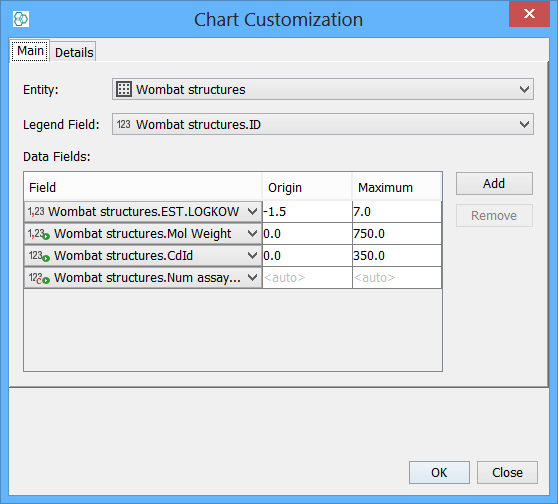
Task: Click the Origin cell showing -1.5
Action: (x=307, y=212)
